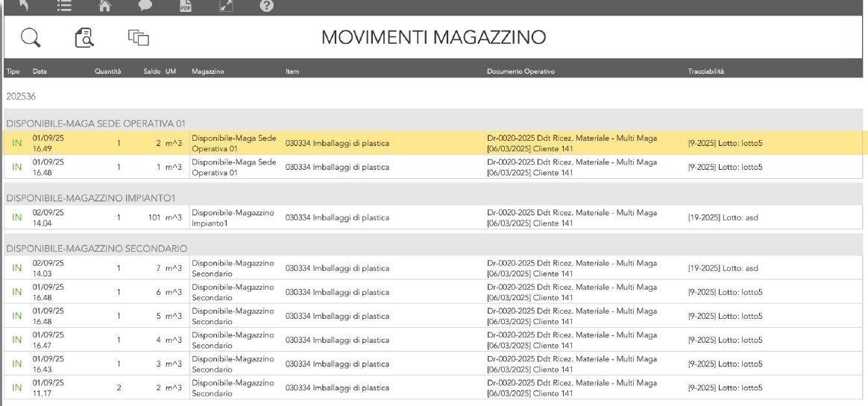This screenshot has height=406, width=868.
Task: Sort by the Saldo column header
Action: tap(151, 72)
